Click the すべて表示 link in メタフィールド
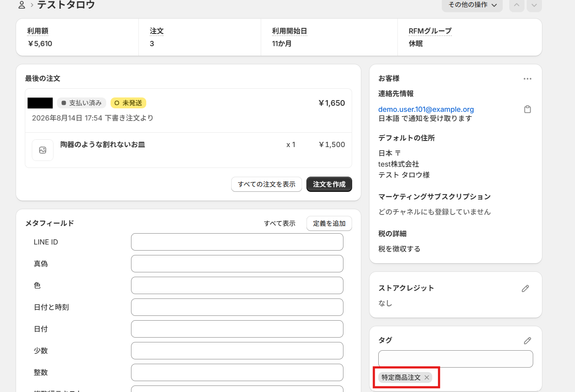 pyautogui.click(x=279, y=223)
